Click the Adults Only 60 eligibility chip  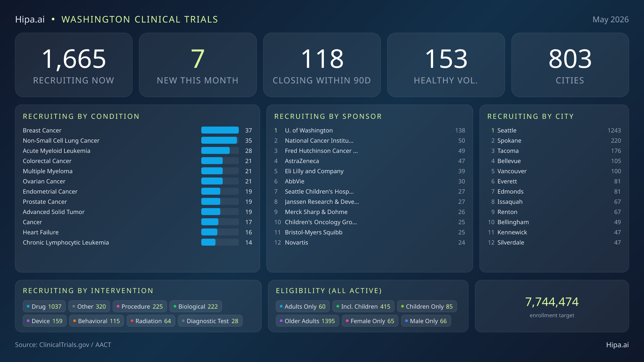(303, 306)
